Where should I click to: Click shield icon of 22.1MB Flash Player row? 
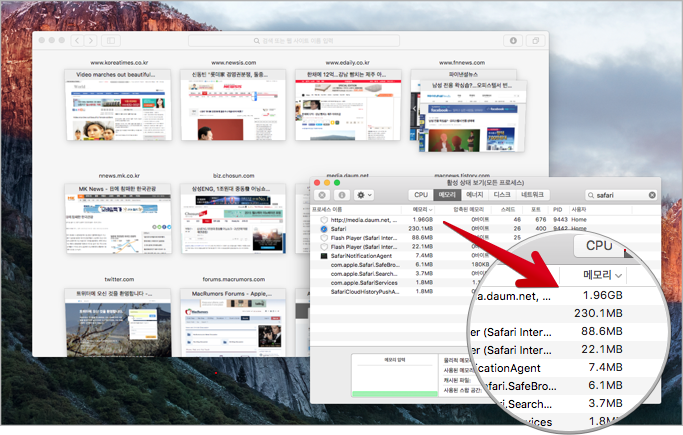tap(324, 247)
